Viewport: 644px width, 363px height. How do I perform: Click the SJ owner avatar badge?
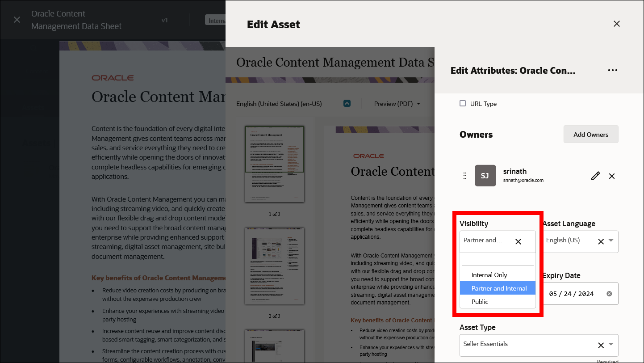(485, 175)
